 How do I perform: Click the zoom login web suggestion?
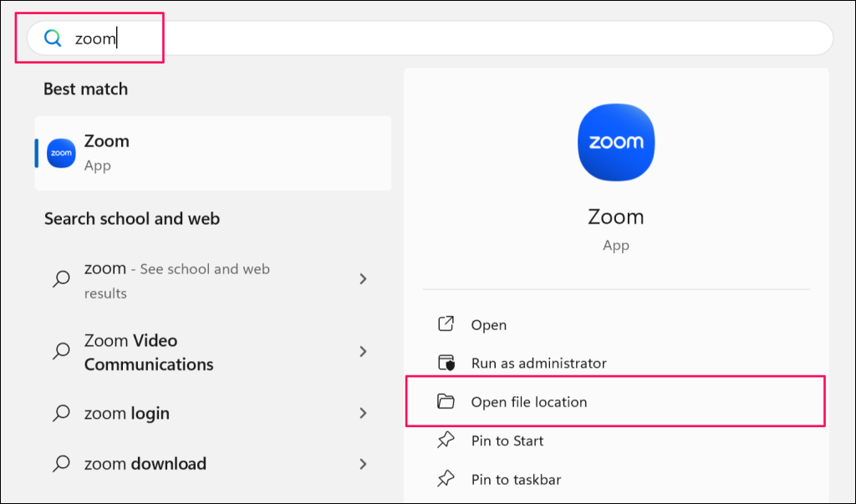[x=127, y=413]
